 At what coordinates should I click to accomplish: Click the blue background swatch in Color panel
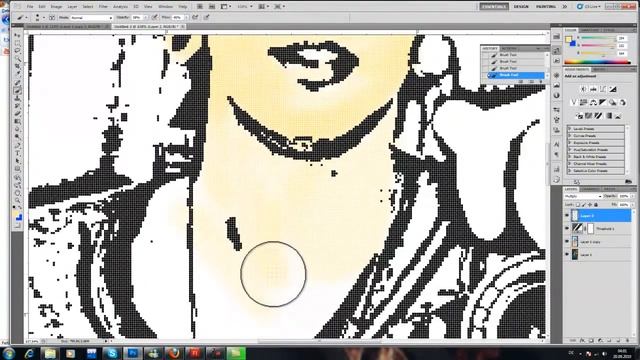click(573, 43)
